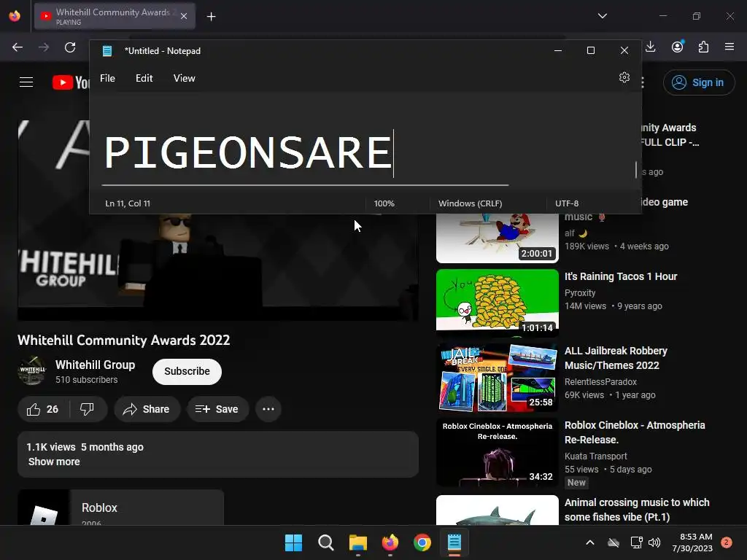
Task: Subscribe to Whitehill Group channel
Action: pyautogui.click(x=187, y=371)
